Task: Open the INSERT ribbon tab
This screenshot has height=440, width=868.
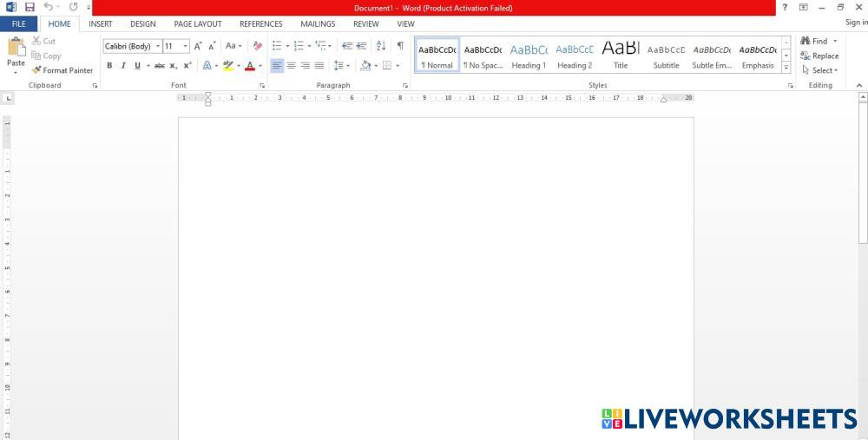Action: click(x=101, y=24)
